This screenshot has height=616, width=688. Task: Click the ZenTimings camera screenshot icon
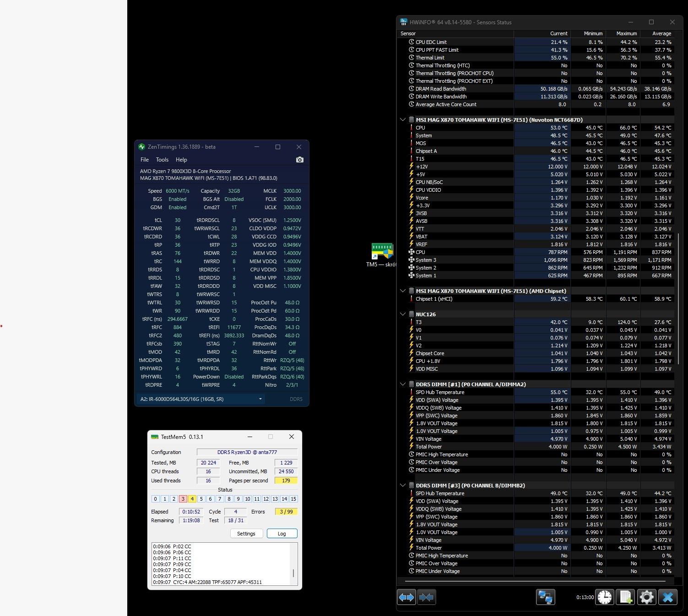[x=299, y=160]
